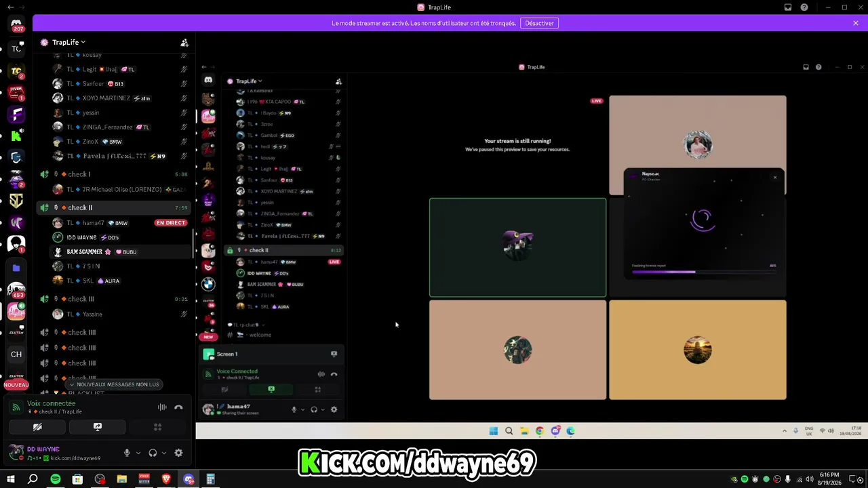Select user 7R Michael Olise (LORENZO)
Image resolution: width=868 pixels, height=488 pixels.
pos(119,189)
